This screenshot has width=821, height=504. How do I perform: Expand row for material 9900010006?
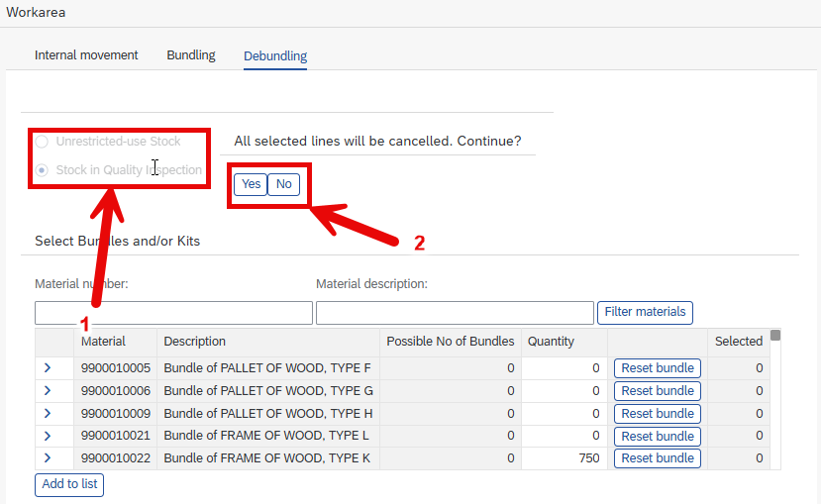pos(48,390)
